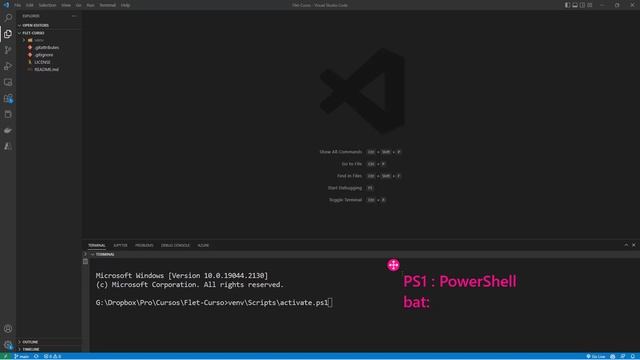Open the Explorer view in activity bar
This screenshot has width=640, height=360.
[x=8, y=33]
